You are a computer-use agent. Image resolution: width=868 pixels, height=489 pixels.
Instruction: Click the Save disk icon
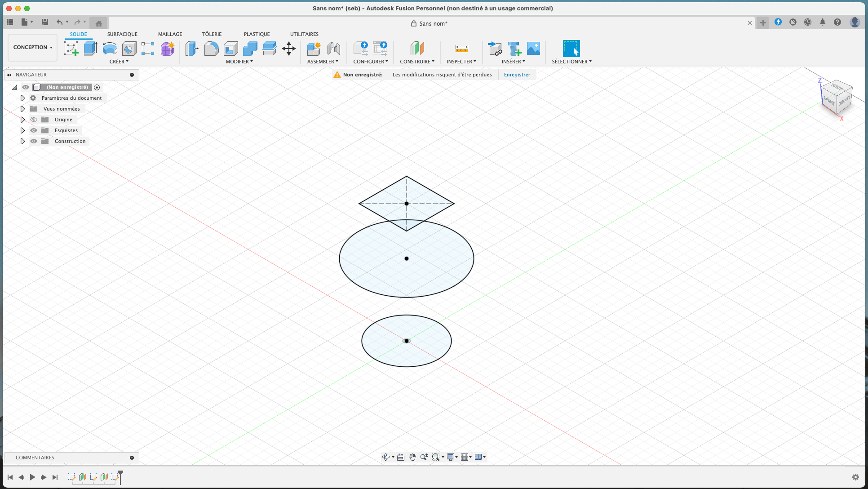click(45, 22)
